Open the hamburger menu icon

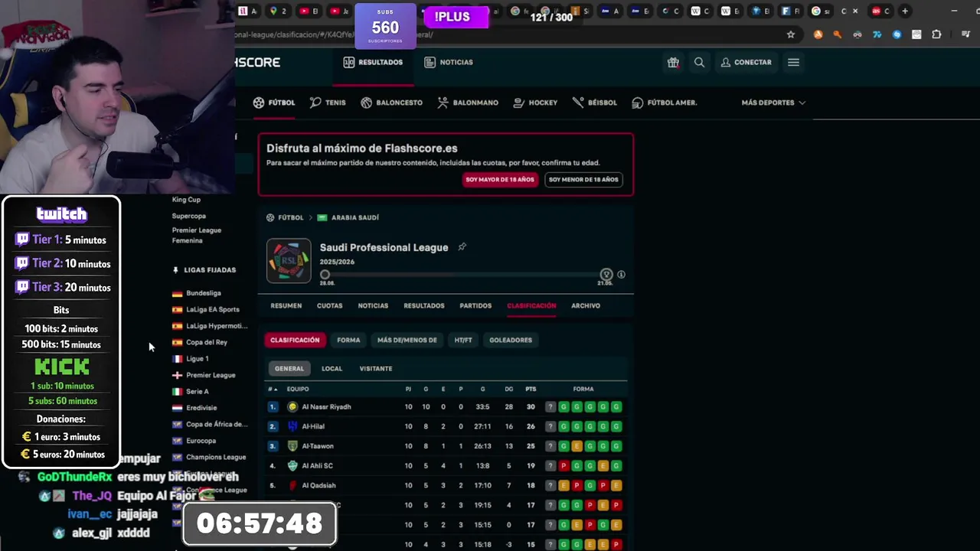coord(793,63)
